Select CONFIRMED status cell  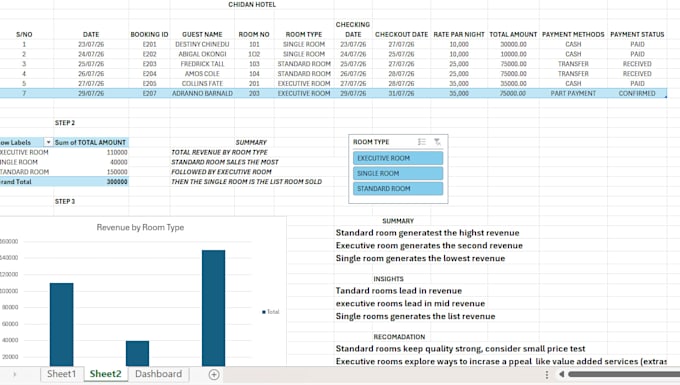(x=637, y=93)
